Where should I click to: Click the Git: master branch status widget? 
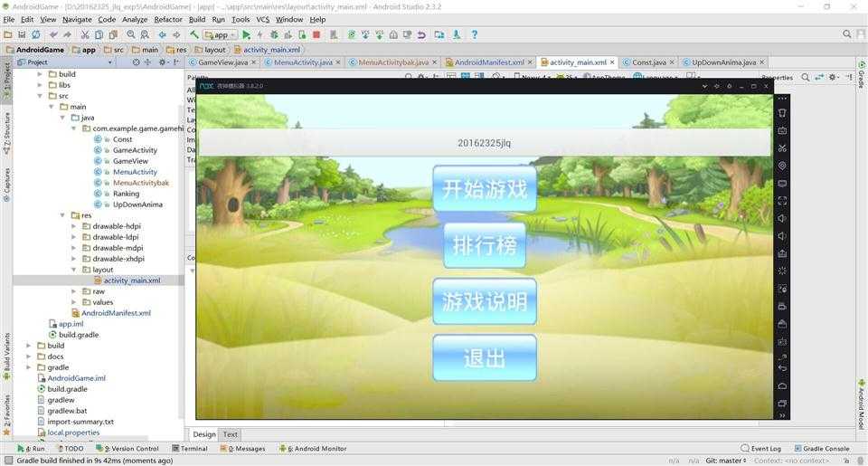726,461
